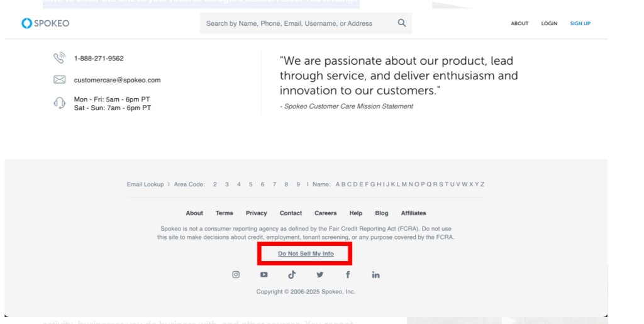Click the Spokeo logo in the header
Viewport: 644px width, 324px height.
click(45, 23)
